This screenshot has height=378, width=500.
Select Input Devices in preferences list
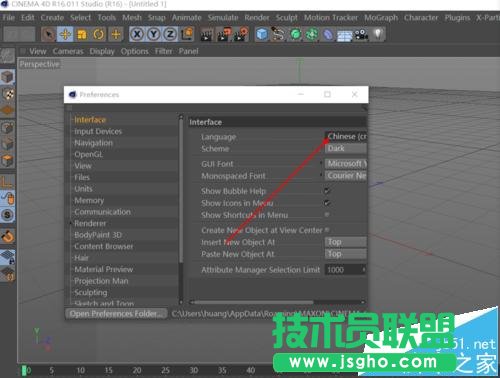coord(98,131)
